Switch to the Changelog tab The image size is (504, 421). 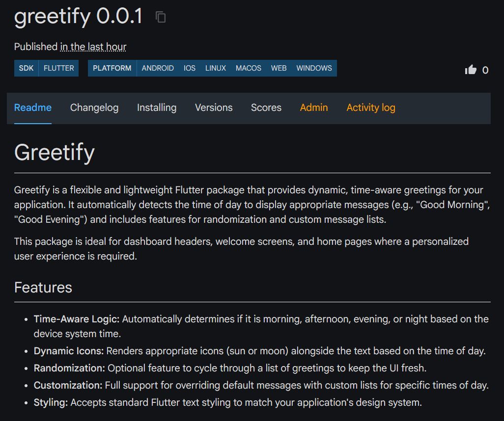click(94, 107)
